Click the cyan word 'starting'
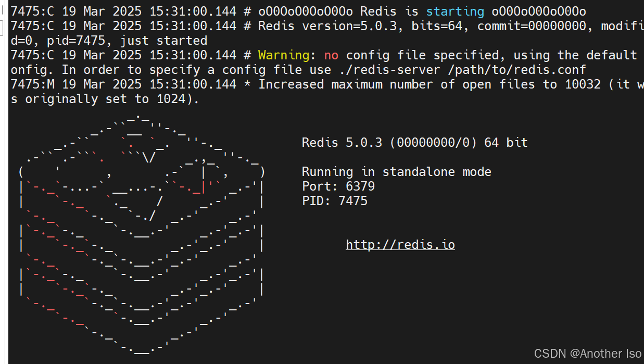The height and width of the screenshot is (364, 644). tap(455, 11)
